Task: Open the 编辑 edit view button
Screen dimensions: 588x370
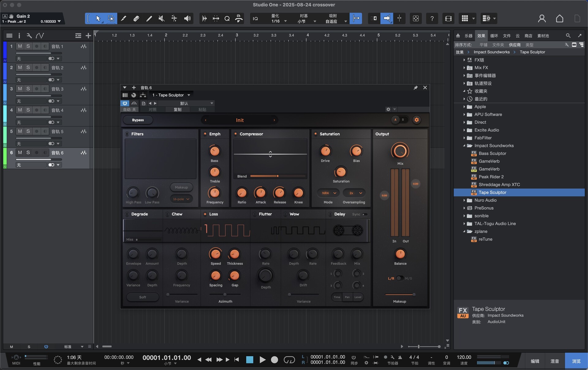Action: [535, 361]
